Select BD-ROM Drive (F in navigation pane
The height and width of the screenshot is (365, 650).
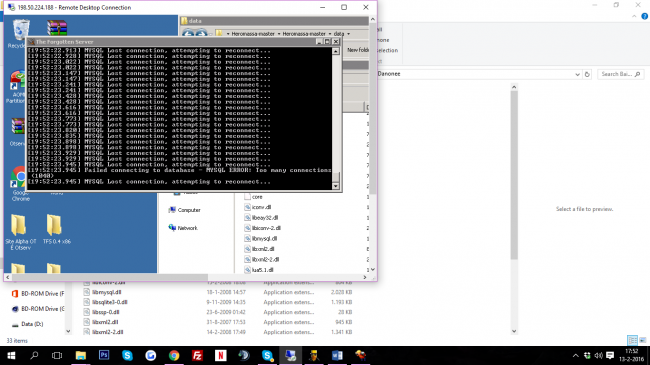38,293
